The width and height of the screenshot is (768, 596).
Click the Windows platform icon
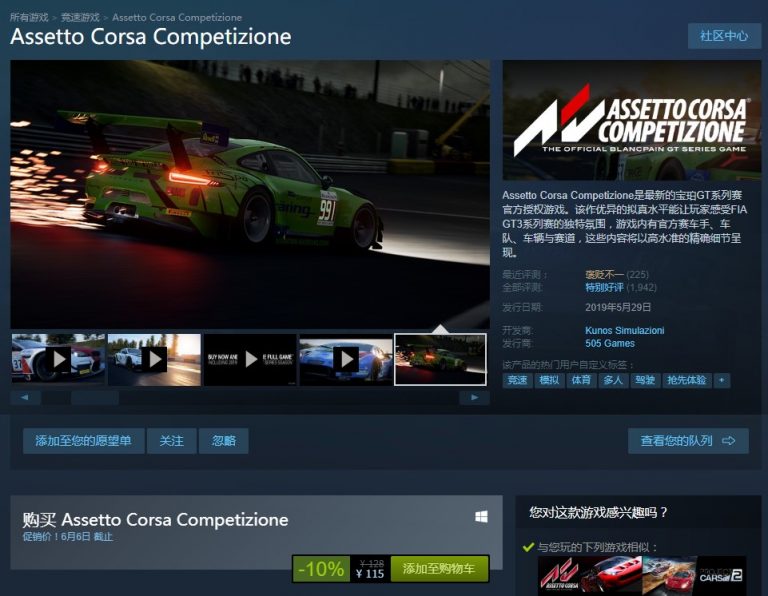[x=481, y=517]
